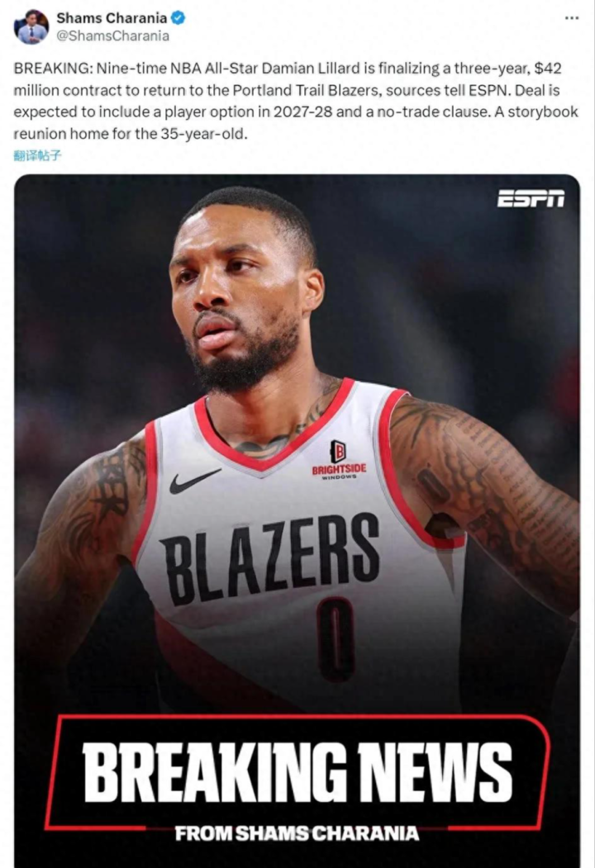The image size is (595, 868).
Task: Click the tweet text starting with BREAKING
Action: 296,101
